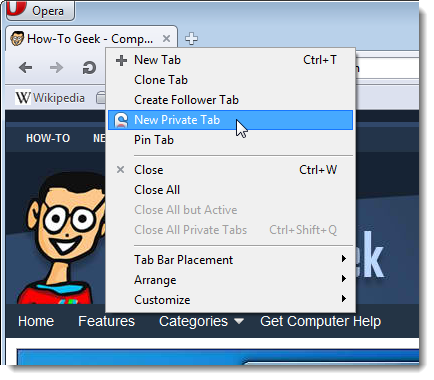This screenshot has height=380, width=434.
Task: Open the Get Computer Help link
Action: coord(320,322)
